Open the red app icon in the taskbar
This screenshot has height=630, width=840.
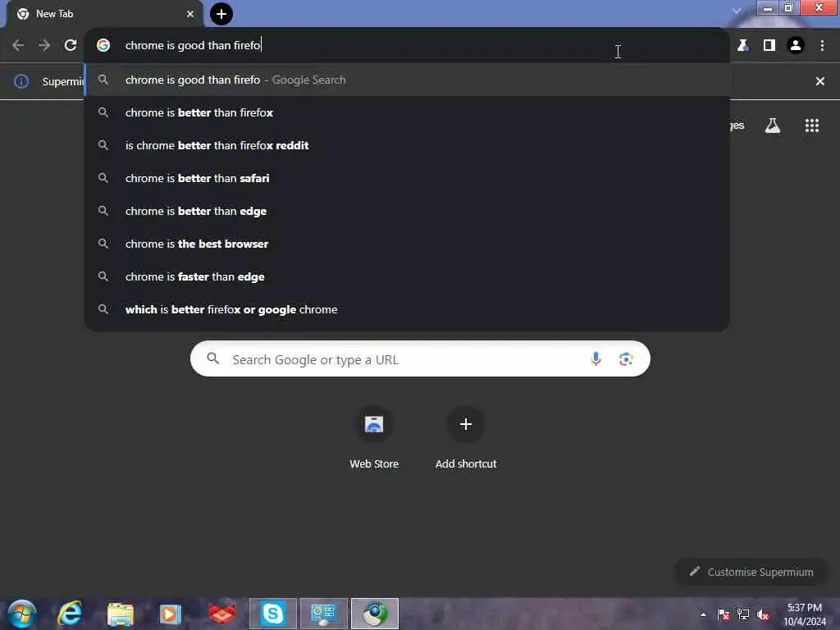[x=221, y=614]
